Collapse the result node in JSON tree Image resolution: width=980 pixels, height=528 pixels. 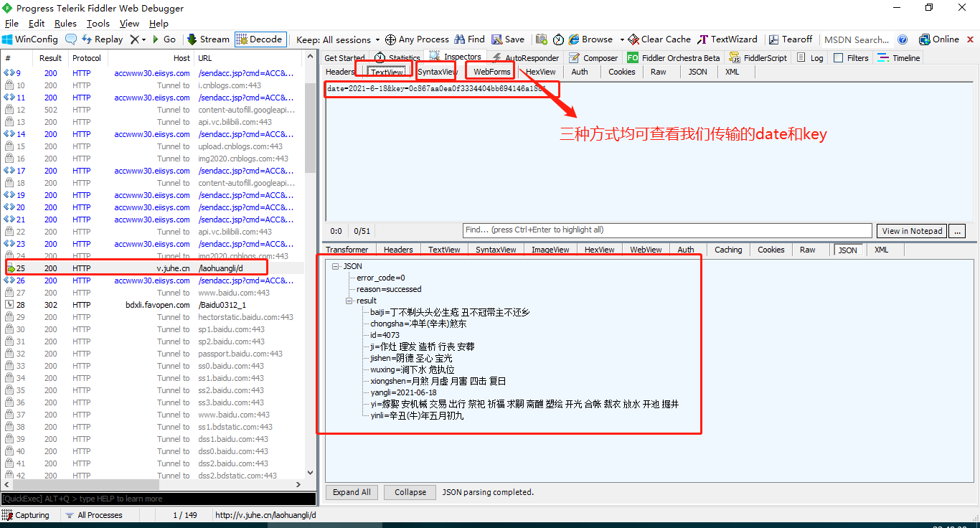pyautogui.click(x=349, y=301)
